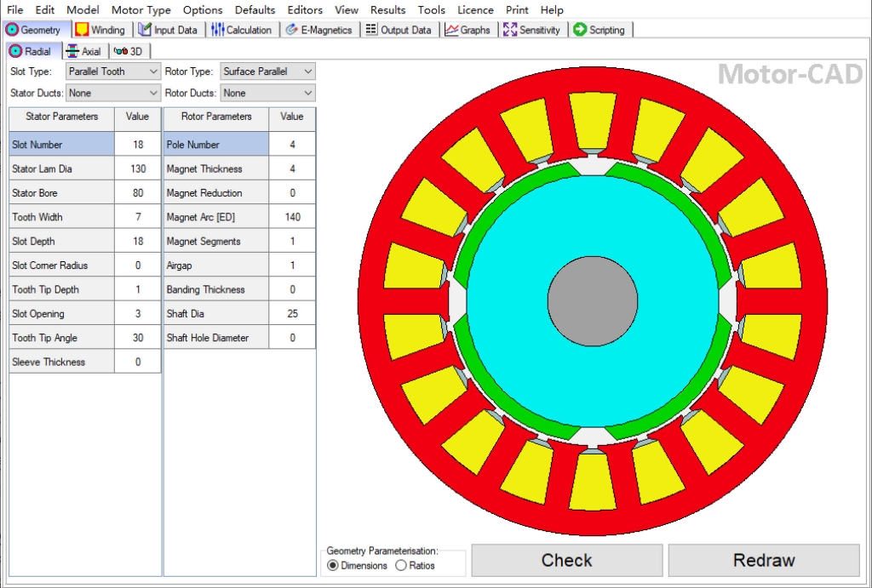
Task: Edit the Airgap value
Action: 293,265
